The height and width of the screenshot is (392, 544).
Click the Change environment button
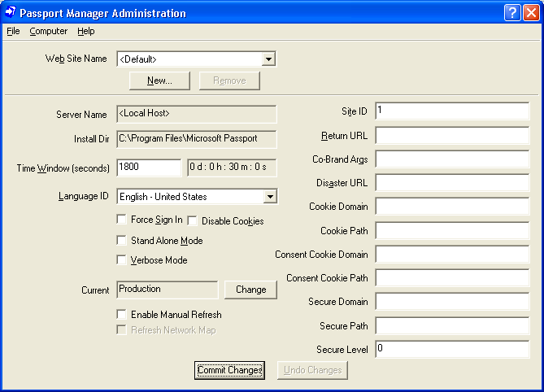(x=250, y=290)
